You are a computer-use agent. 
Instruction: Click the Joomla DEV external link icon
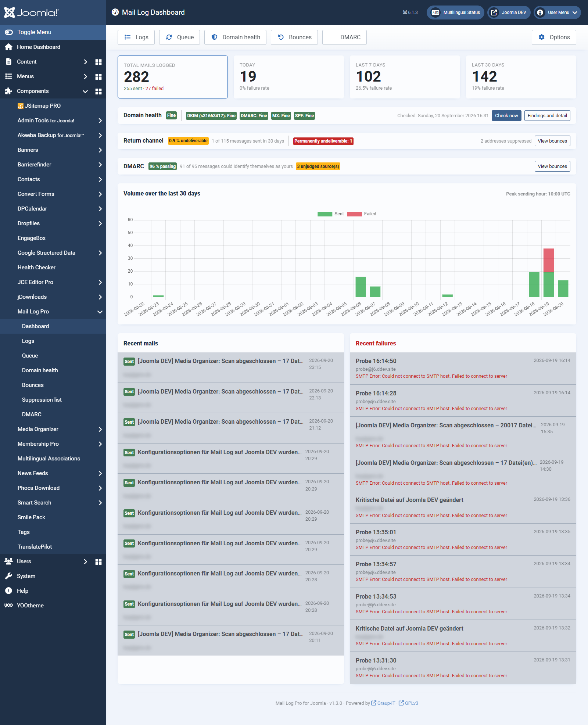[x=494, y=12]
